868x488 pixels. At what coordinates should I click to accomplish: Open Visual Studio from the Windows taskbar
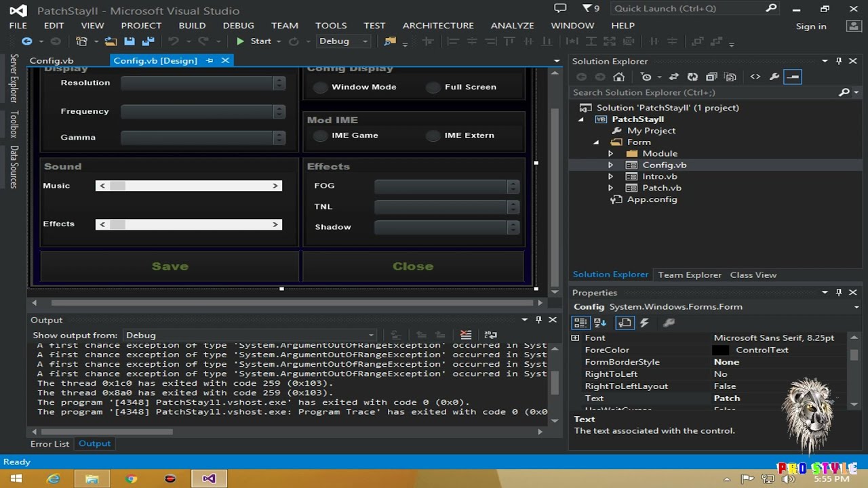click(209, 479)
